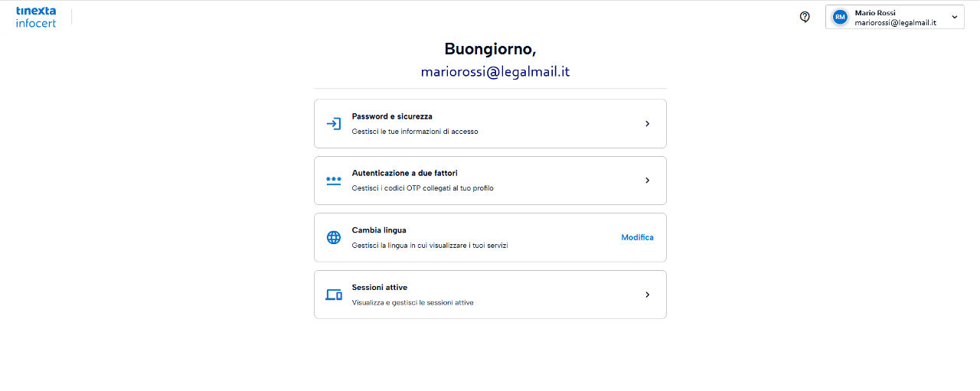Click the Mario Rossi name in header
The width and height of the screenshot is (980, 391).
point(875,12)
